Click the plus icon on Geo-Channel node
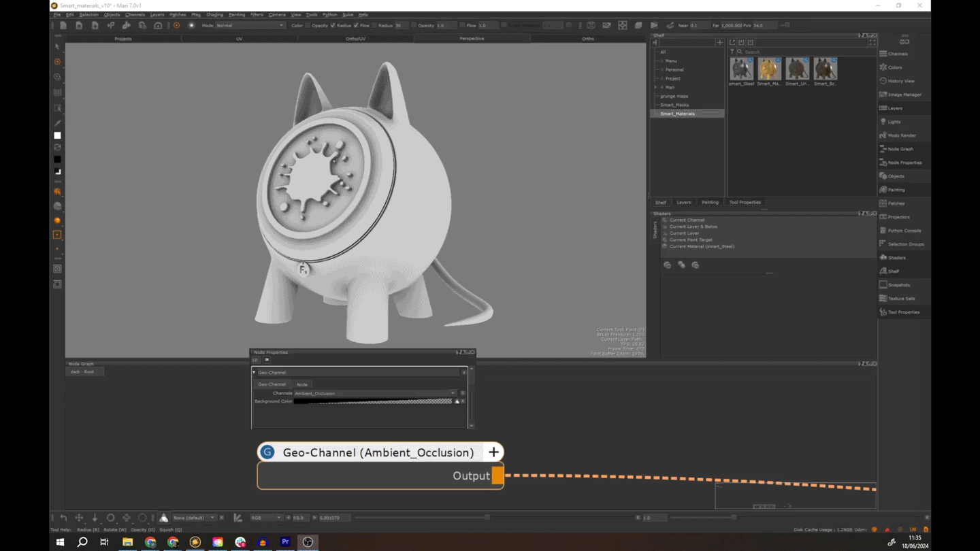The width and height of the screenshot is (980, 551). point(493,452)
